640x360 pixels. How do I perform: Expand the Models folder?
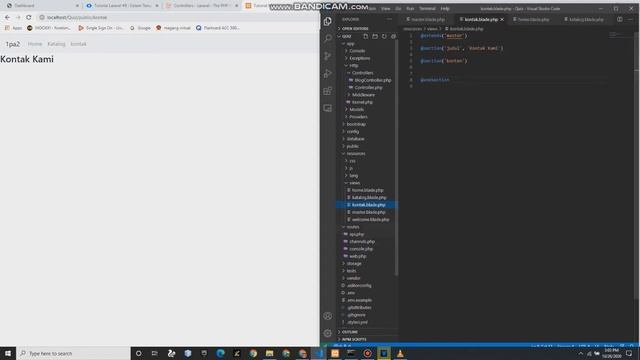pos(356,109)
